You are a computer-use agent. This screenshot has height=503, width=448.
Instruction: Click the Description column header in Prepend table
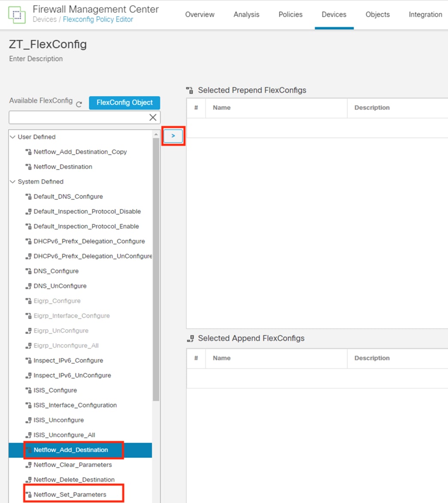click(372, 108)
